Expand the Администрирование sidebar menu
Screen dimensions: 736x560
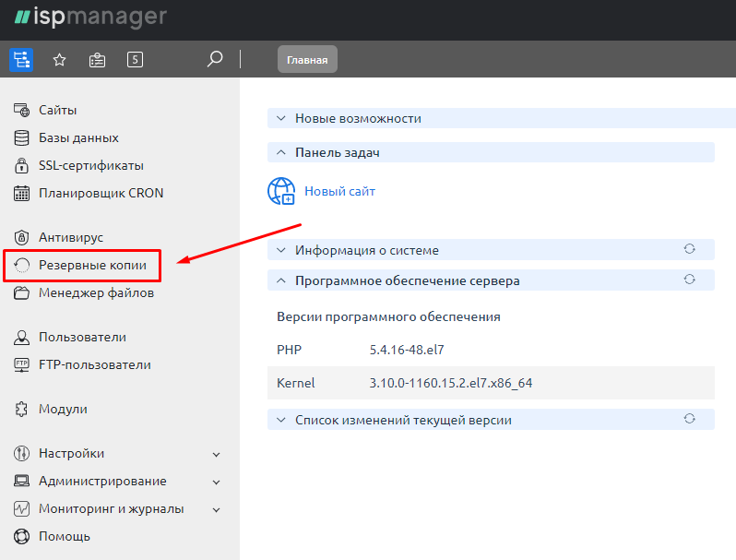click(216, 482)
